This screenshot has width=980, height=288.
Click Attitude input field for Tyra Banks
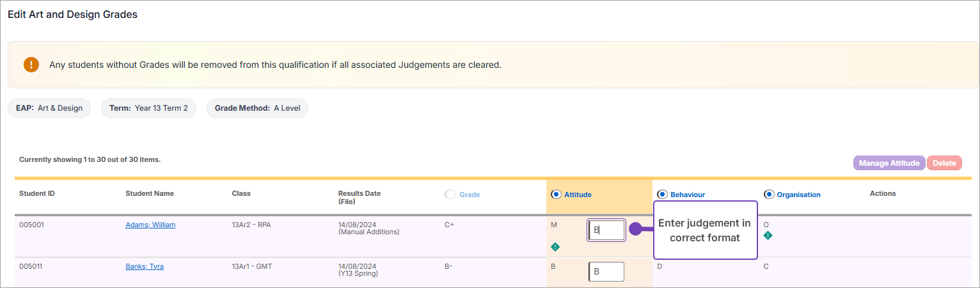pos(606,271)
